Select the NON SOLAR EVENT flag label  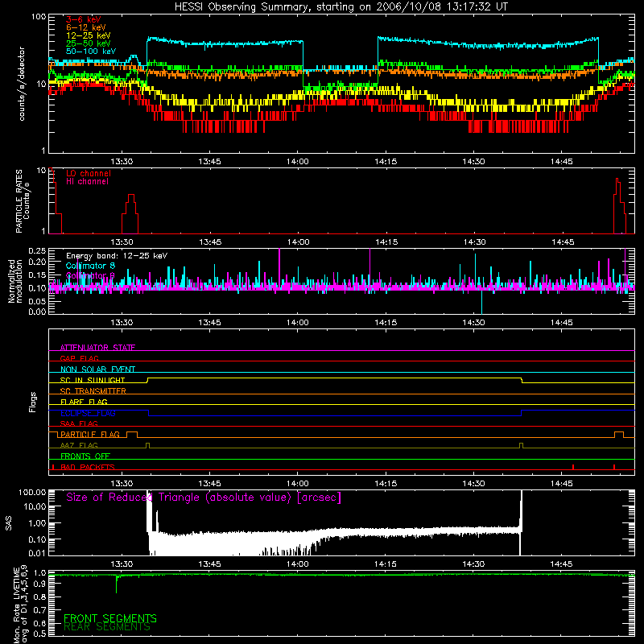(x=97, y=369)
